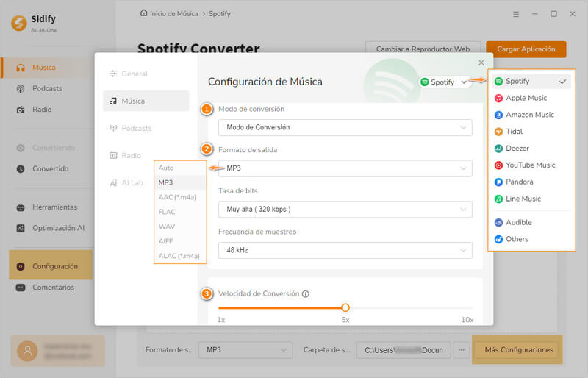Screen dimensions: 588x378
Task: Select Auto output format option
Action: [x=180, y=168]
